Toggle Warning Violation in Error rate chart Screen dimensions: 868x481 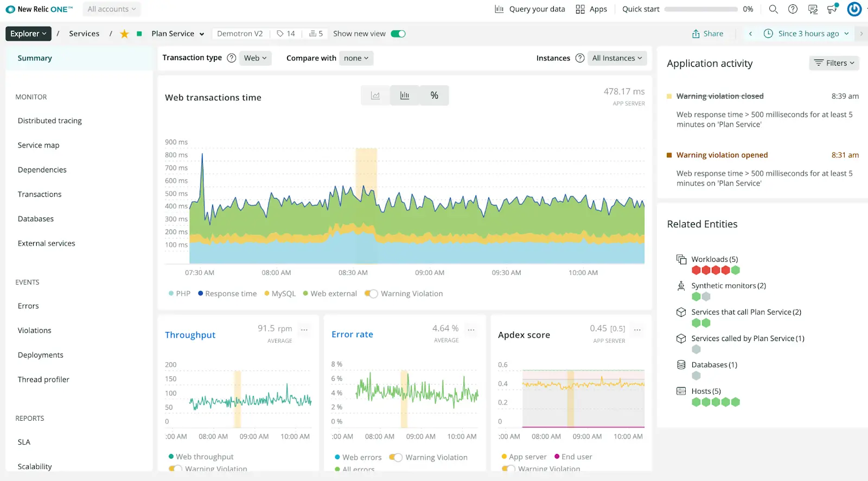pyautogui.click(x=396, y=458)
